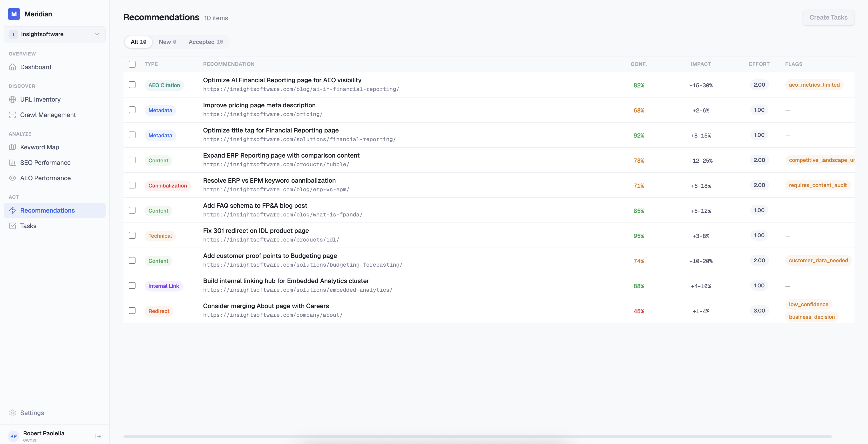Expand the insightsoftware workspace dropdown chevron
868x444 pixels.
pyautogui.click(x=97, y=35)
